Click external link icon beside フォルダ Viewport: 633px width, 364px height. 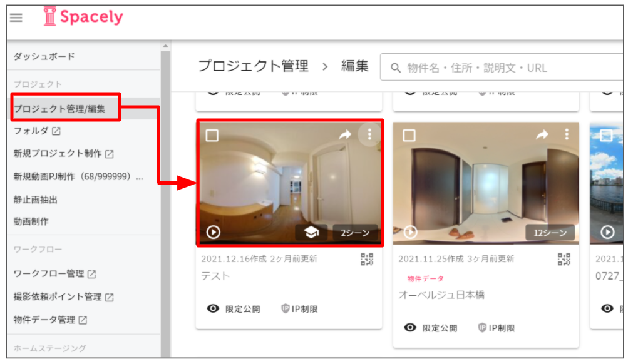[56, 131]
